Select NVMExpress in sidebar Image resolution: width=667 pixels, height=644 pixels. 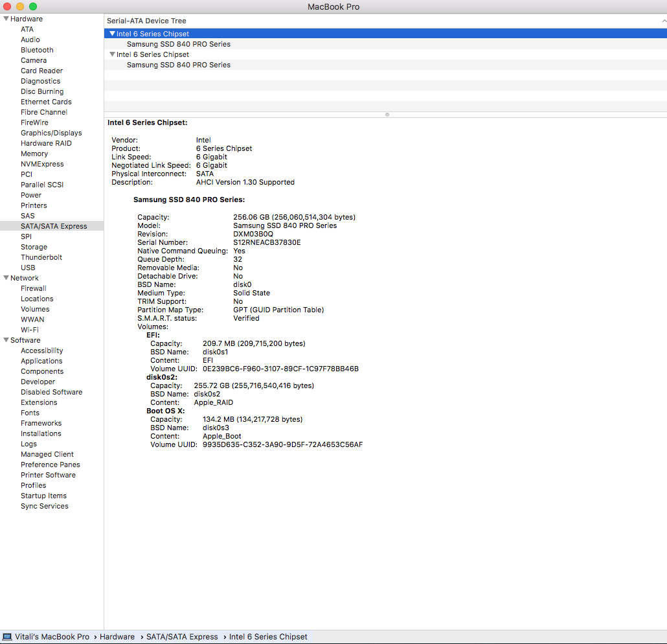point(42,164)
